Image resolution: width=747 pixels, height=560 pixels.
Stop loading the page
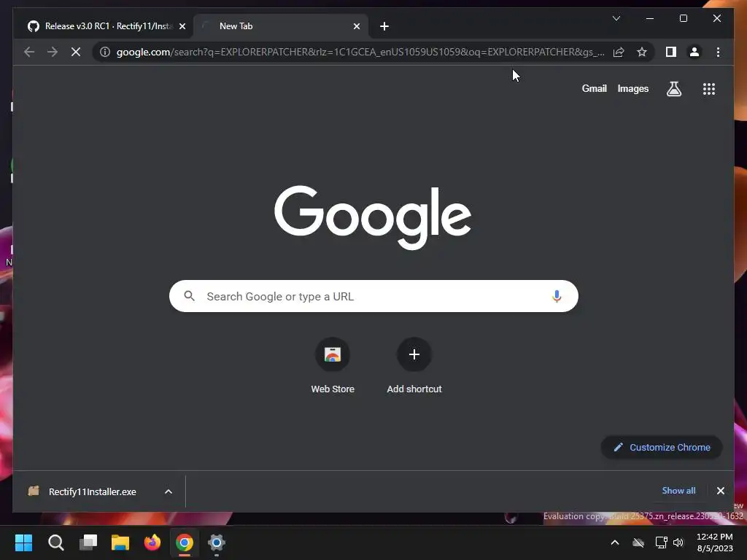[x=76, y=52]
